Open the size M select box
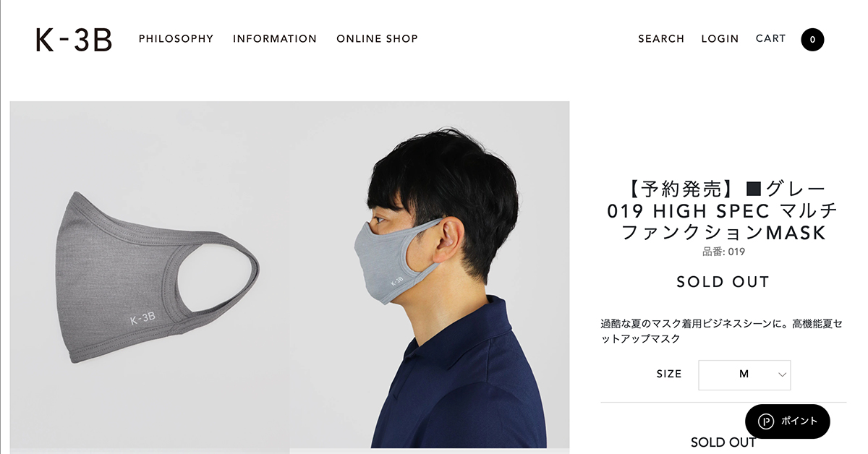Viewport: 868px width, 454px height. click(744, 374)
